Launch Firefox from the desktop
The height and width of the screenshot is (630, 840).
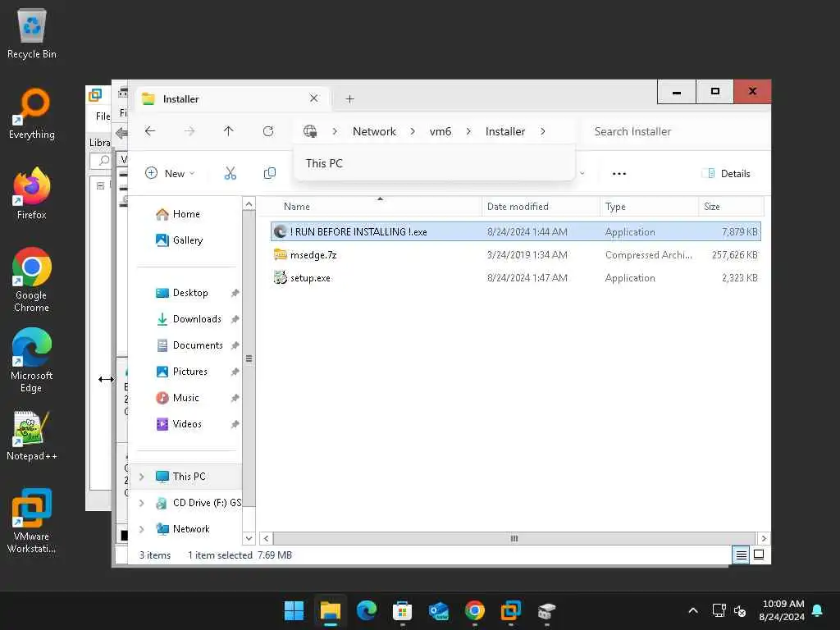[x=32, y=194]
